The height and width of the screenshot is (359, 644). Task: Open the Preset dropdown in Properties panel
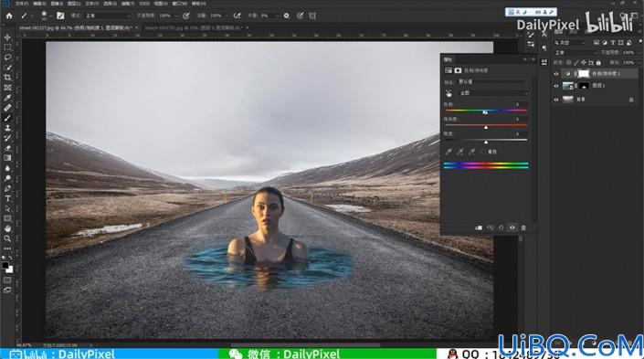[493, 81]
